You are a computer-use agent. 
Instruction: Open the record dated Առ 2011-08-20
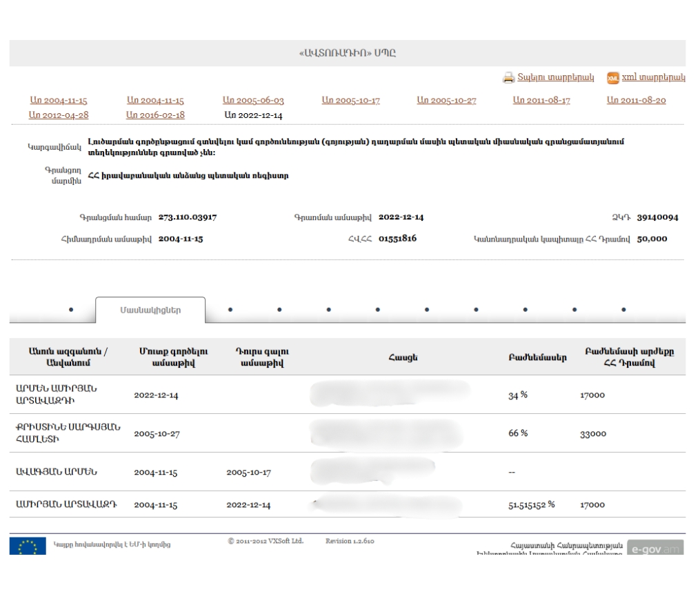click(636, 101)
